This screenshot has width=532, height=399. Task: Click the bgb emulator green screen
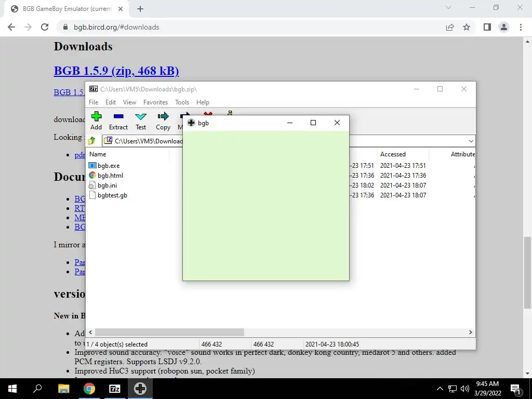266,206
